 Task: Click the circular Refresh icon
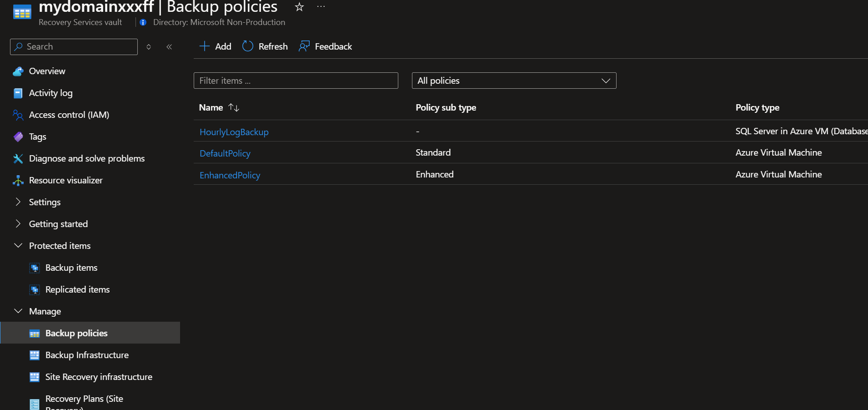(248, 46)
